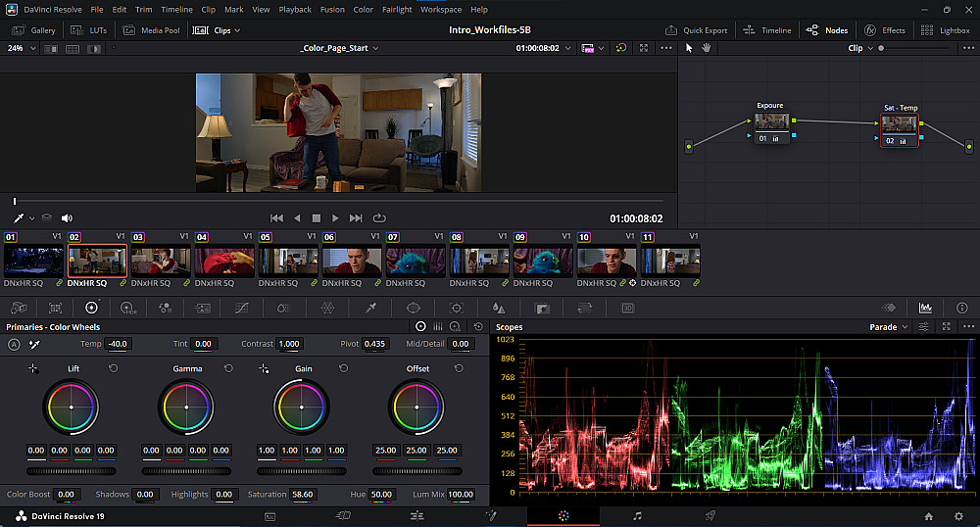Toggle loop playback in viewer

point(379,217)
